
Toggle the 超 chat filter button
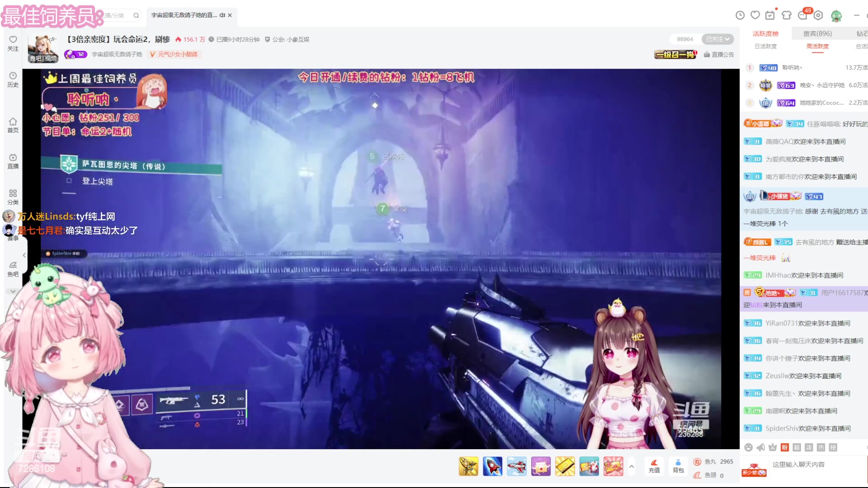(797, 447)
